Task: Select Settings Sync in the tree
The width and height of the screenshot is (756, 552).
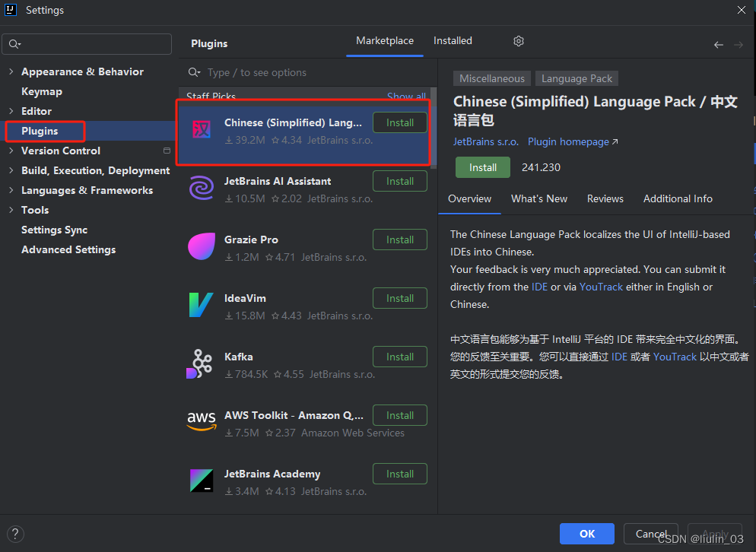Action: click(55, 230)
